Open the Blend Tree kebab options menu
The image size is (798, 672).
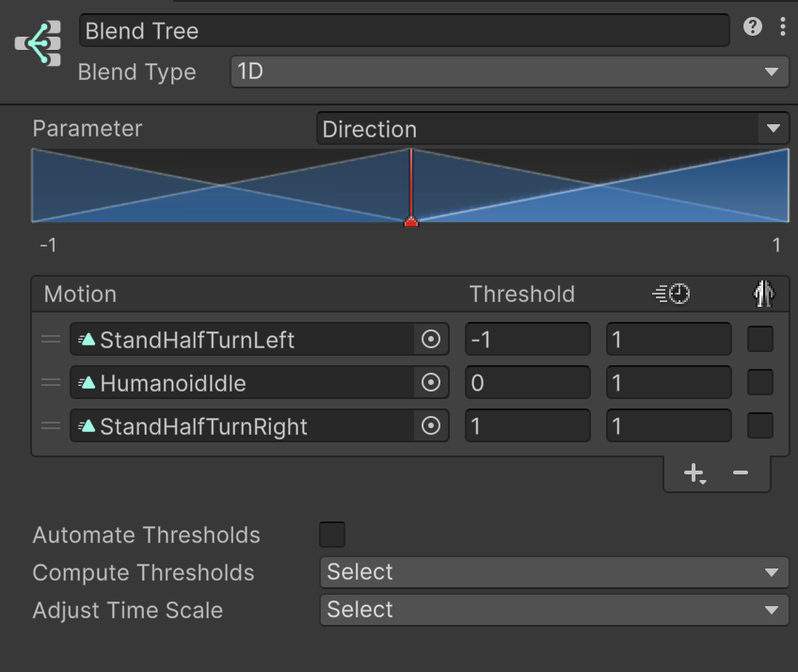782,26
